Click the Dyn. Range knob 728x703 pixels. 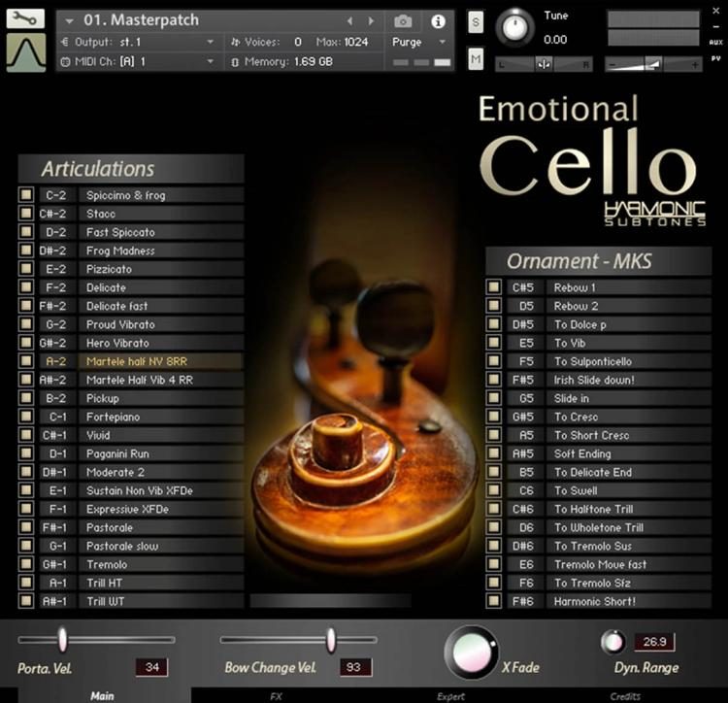pos(612,642)
